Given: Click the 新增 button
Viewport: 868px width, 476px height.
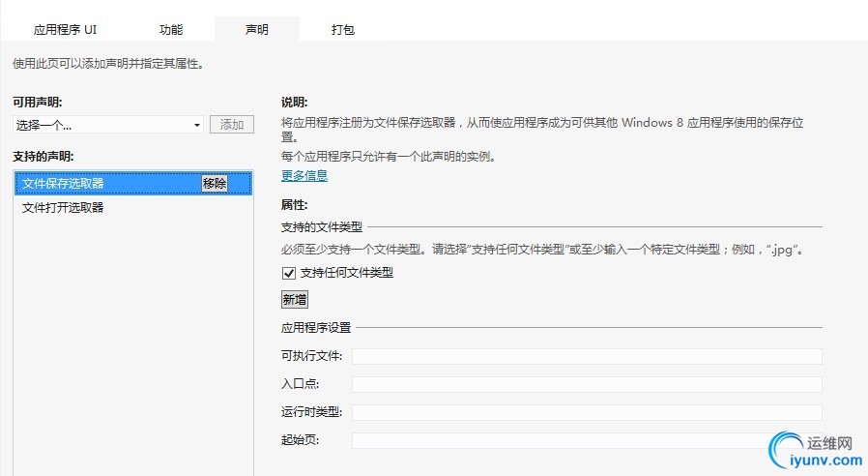Looking at the screenshot, I should (295, 300).
